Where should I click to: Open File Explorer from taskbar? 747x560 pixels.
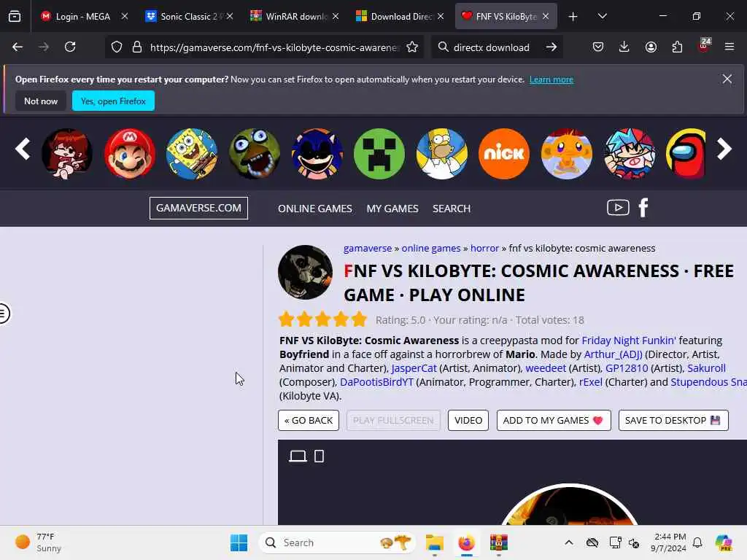[435, 542]
